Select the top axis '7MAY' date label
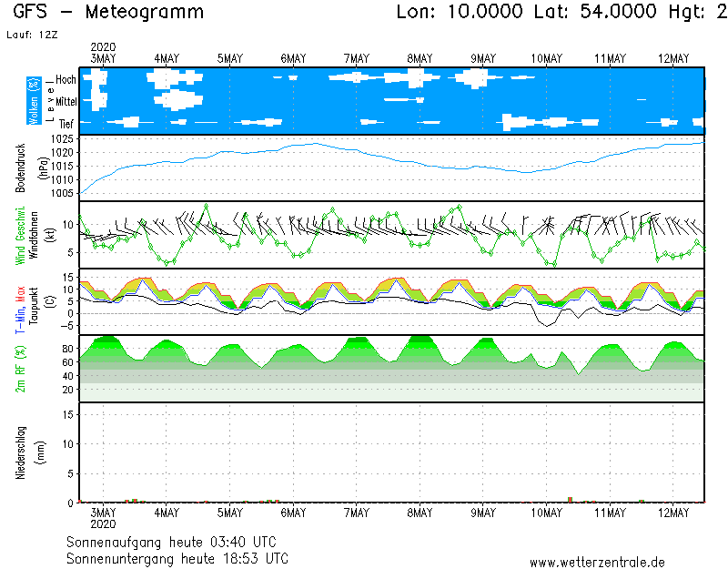728x569 pixels. 357,58
